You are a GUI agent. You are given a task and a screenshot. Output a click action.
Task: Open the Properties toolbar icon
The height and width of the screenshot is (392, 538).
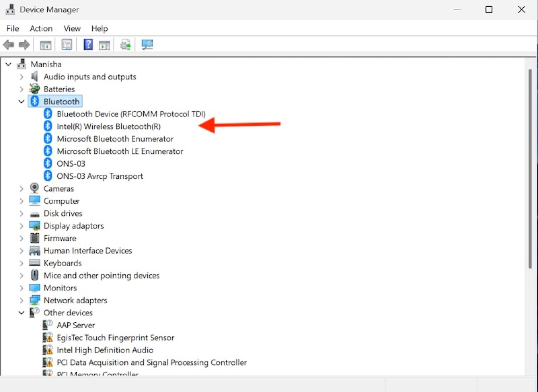coord(67,44)
